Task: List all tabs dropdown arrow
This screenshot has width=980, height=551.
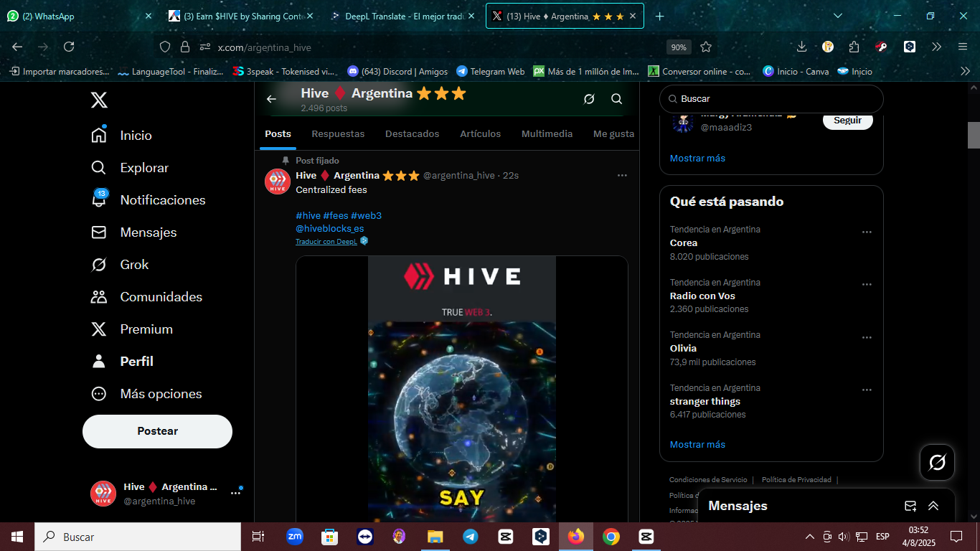Action: pos(838,16)
